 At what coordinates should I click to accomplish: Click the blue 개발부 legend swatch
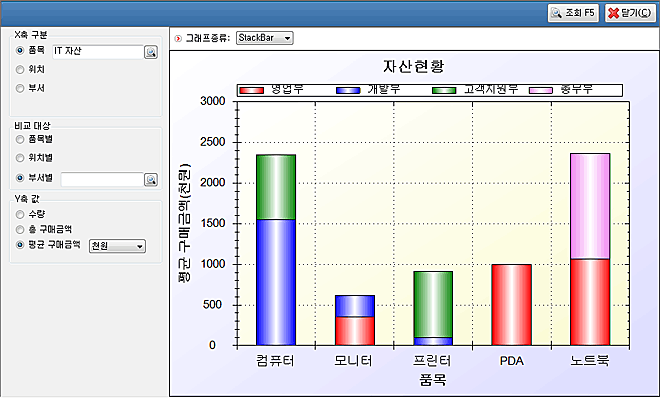348,90
